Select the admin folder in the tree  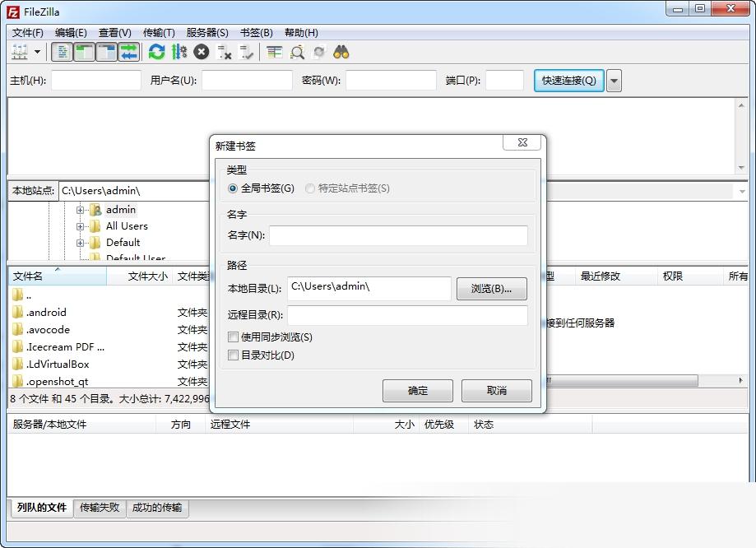click(x=121, y=209)
